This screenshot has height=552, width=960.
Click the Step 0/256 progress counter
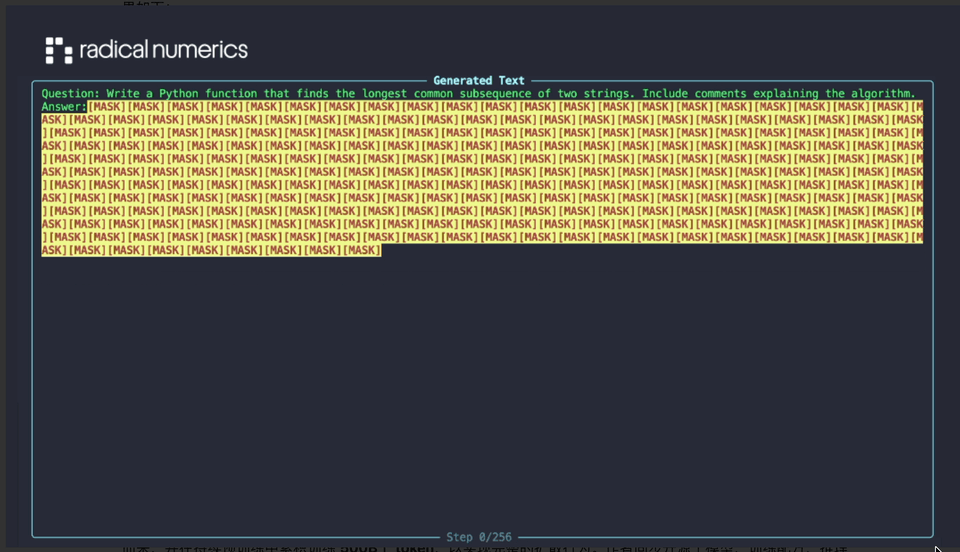point(481,538)
